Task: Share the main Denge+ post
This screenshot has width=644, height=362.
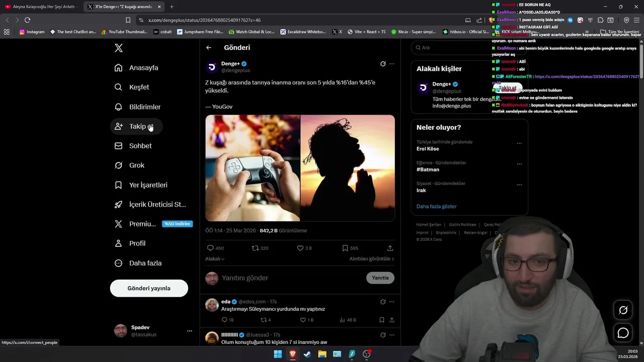Action: [x=390, y=248]
